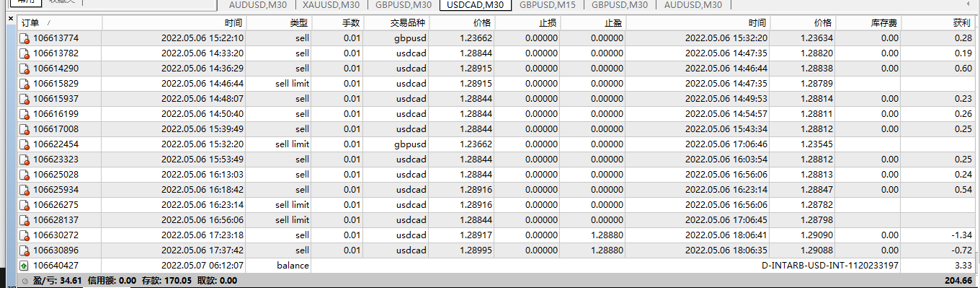Click order icon for 106617008
Screen dimensions: 980x288
pos(24,129)
